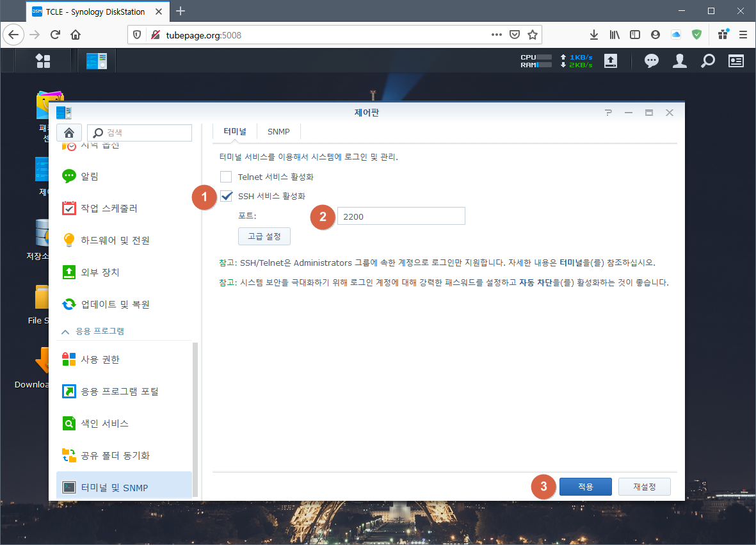
Task: Click the Control Panel 검색 search box
Action: pos(140,133)
